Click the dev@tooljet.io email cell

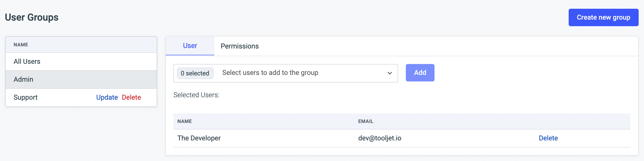click(379, 138)
